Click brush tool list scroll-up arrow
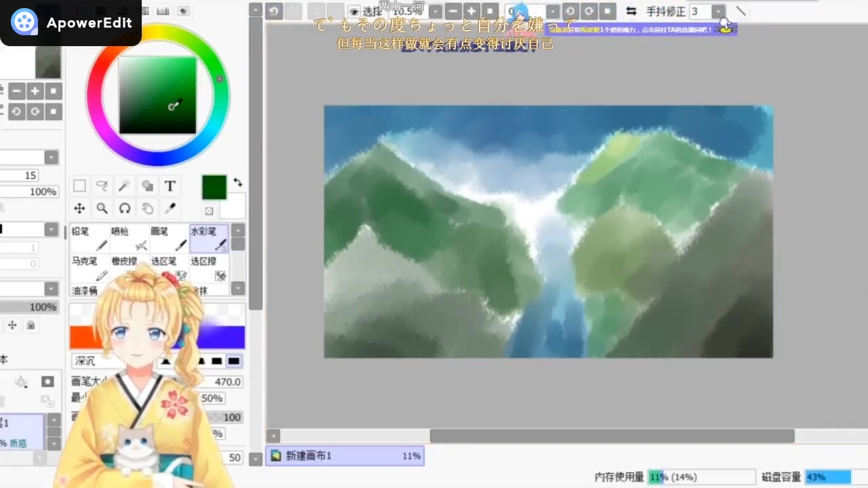Viewport: 868px width, 488px height. pos(238,230)
